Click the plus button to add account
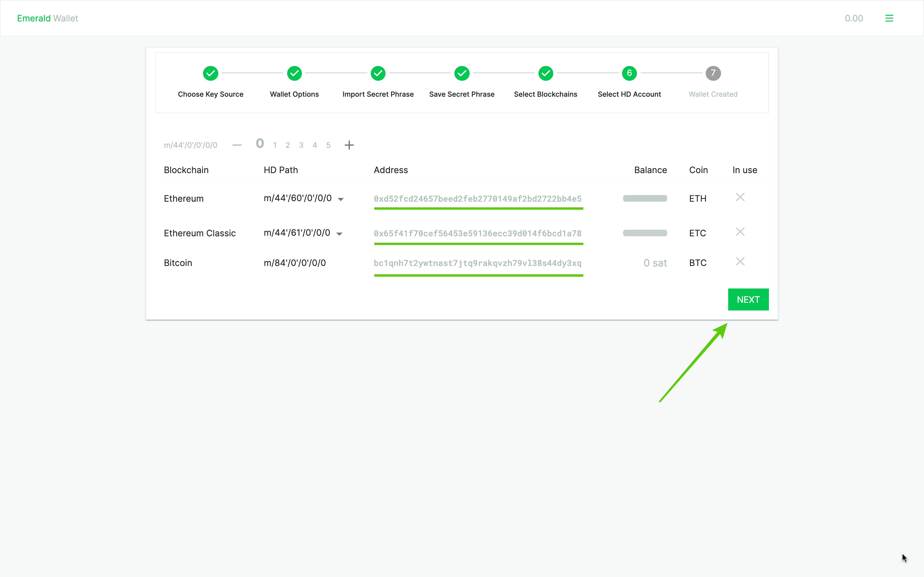This screenshot has height=577, width=924. pos(349,145)
